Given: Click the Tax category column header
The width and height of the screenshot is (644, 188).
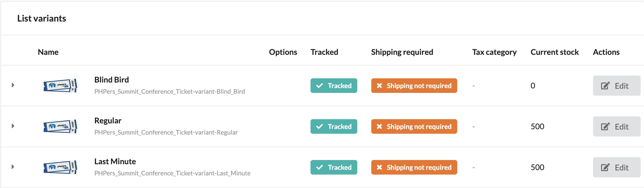Looking at the screenshot, I should [494, 52].
